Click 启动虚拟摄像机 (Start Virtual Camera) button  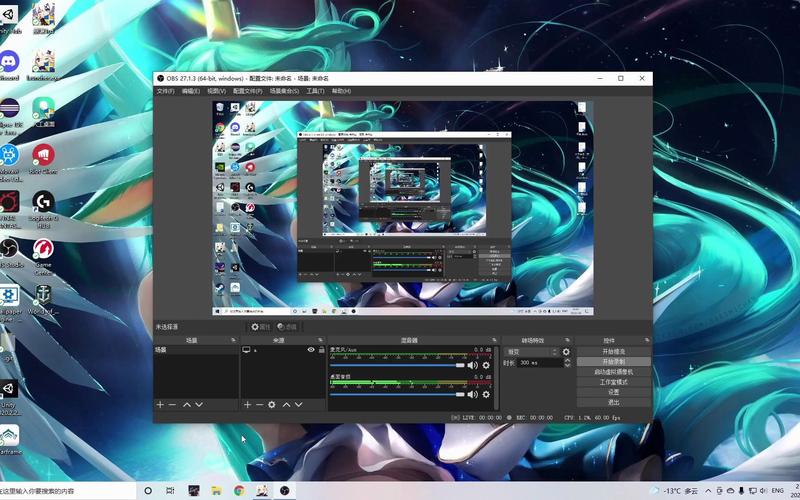pos(613,372)
